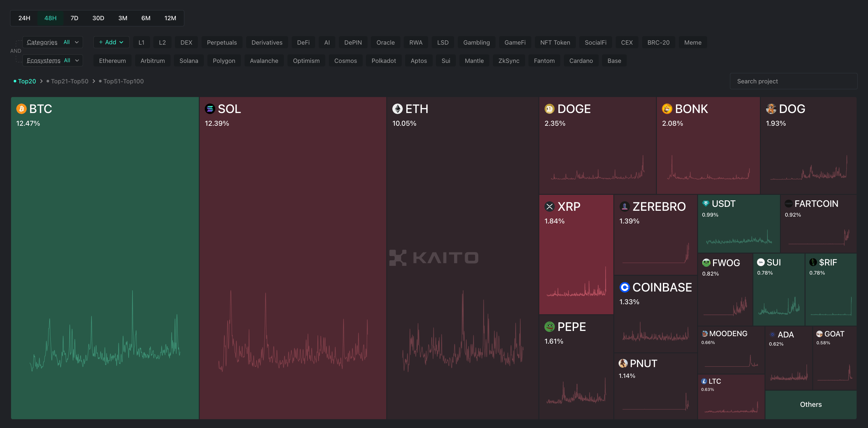Choose the 12M time range

[170, 18]
